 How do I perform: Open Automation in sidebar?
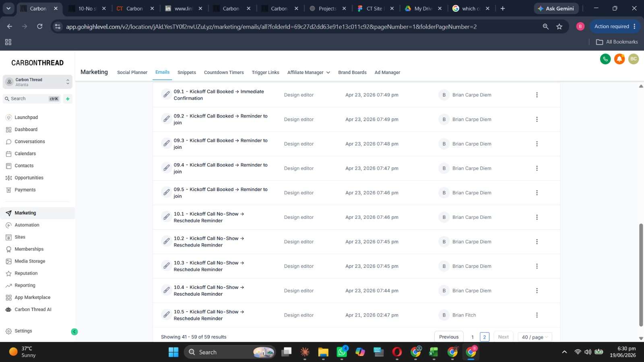(27, 225)
